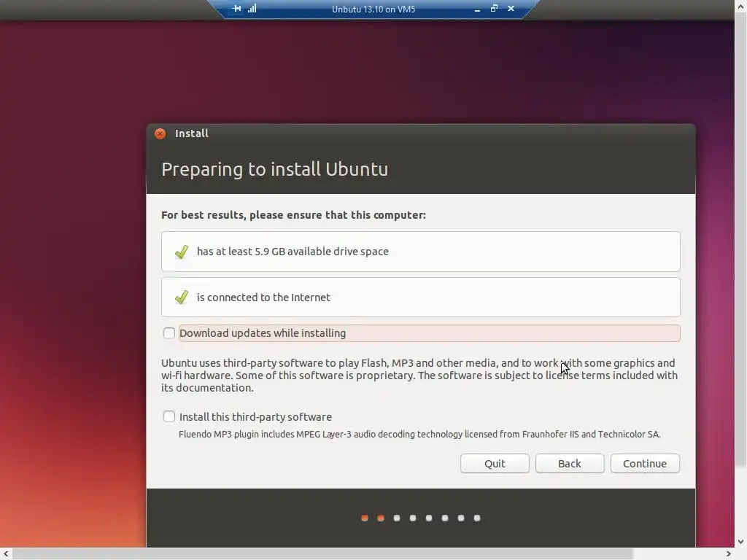Click 'For best results, please ensure' heading
Image resolution: width=747 pixels, height=560 pixels.
pyautogui.click(x=293, y=215)
